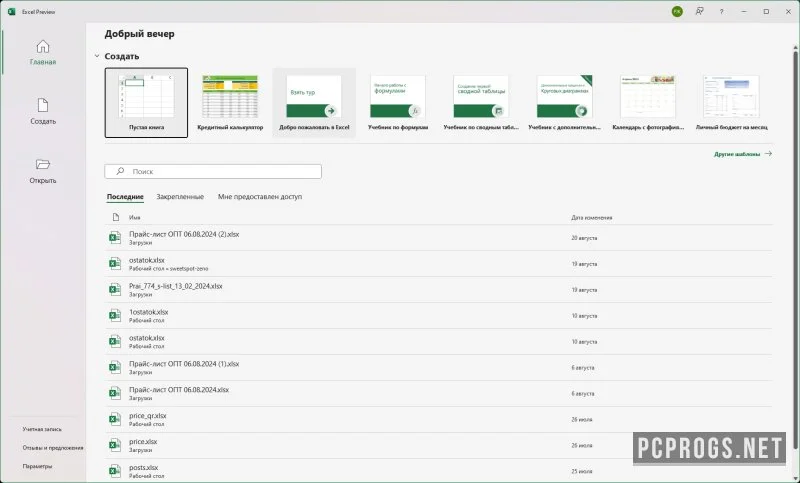Viewport: 800px width, 483px height.
Task: Open price_qr.xlsx file name
Action: point(147,416)
